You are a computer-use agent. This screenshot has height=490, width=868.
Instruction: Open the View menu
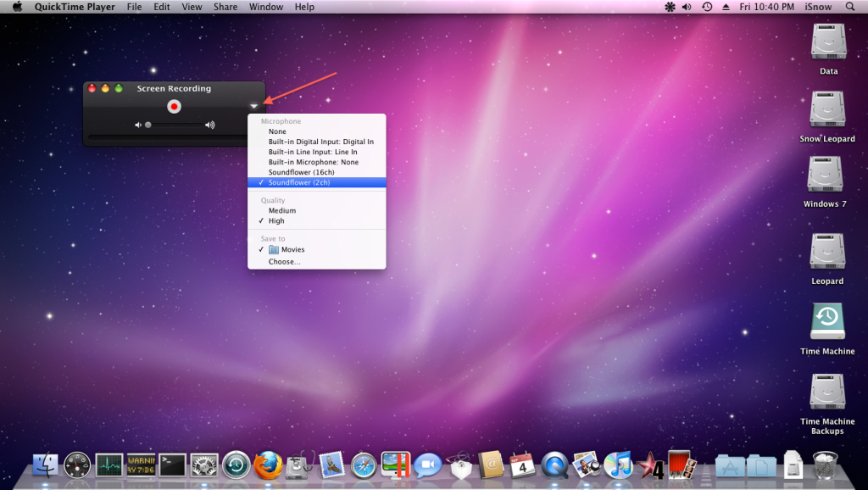pyautogui.click(x=192, y=7)
